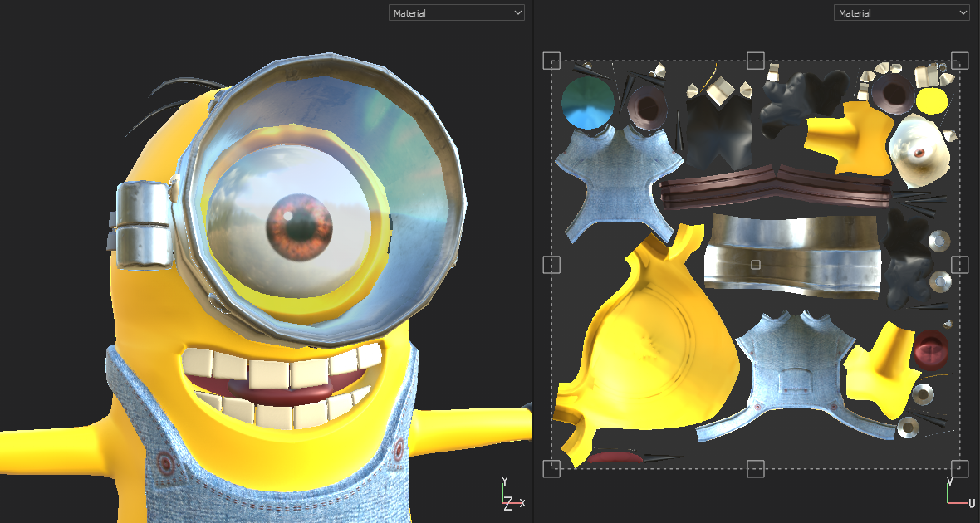Click the brown iris on the 3D model

click(299, 227)
